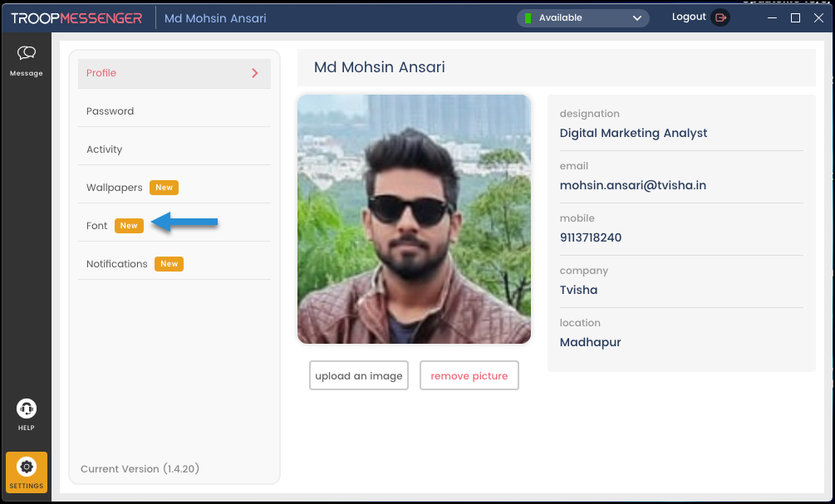This screenshot has width=835, height=504.
Task: Click the mobile number 9113718240
Action: pos(591,237)
